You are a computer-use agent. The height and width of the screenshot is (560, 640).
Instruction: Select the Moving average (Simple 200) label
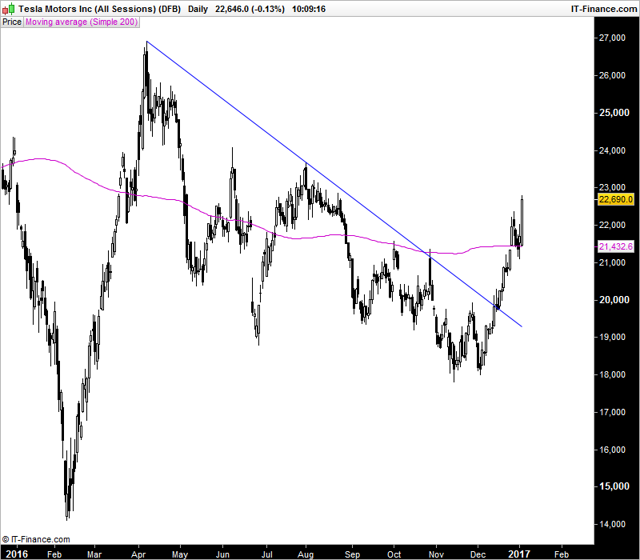coord(81,22)
